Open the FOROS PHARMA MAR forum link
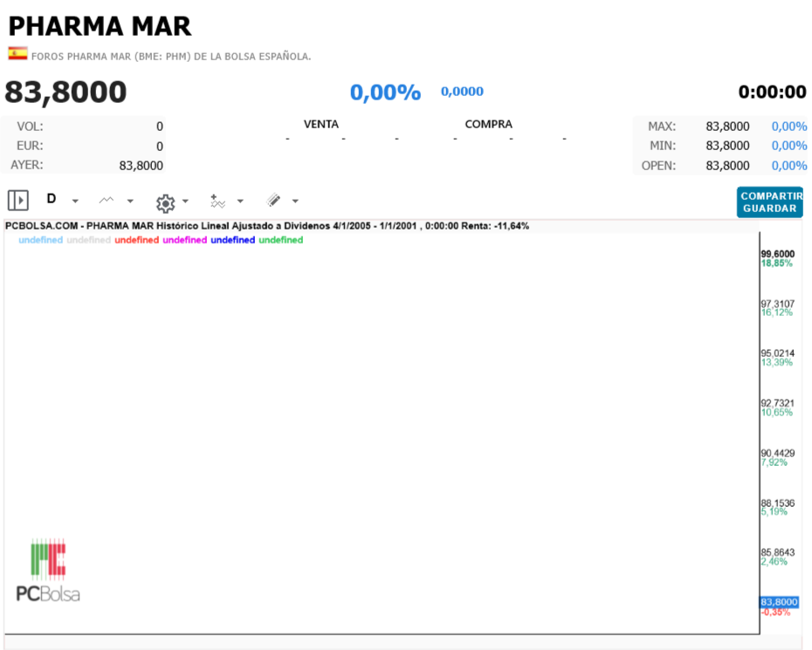 (x=171, y=57)
